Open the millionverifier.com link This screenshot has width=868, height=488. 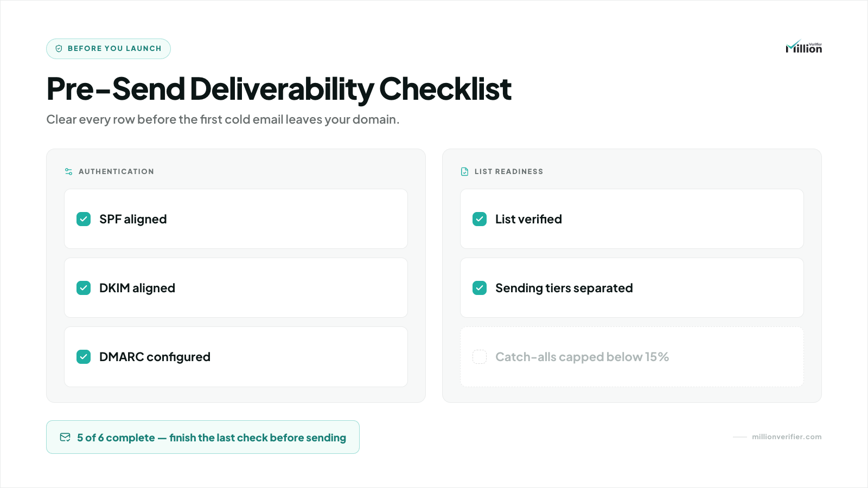(x=787, y=437)
